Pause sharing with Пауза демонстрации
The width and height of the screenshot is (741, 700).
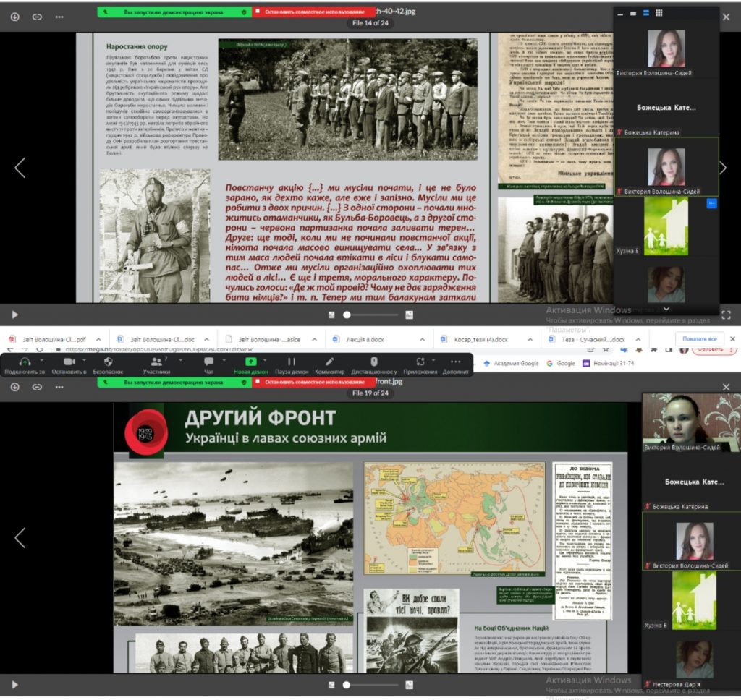pyautogui.click(x=292, y=362)
